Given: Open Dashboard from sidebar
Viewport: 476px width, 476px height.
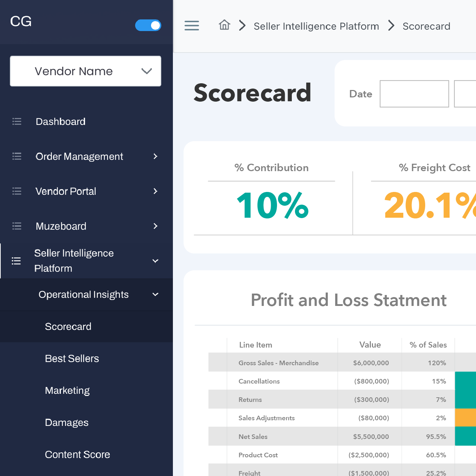Looking at the screenshot, I should tap(61, 122).
